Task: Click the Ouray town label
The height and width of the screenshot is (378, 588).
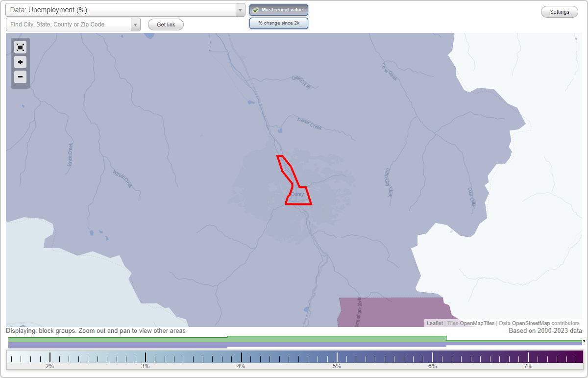Action: pyautogui.click(x=297, y=194)
